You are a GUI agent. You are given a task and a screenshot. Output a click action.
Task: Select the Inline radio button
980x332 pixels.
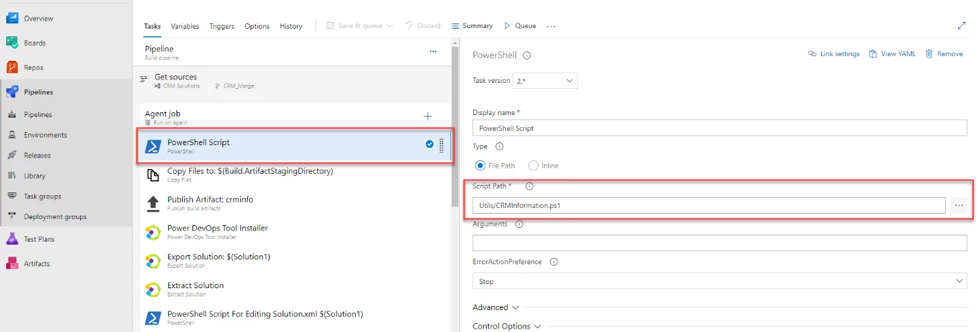(533, 166)
